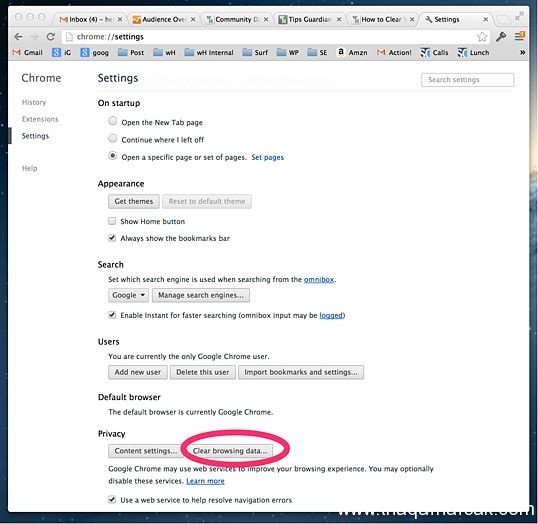Screen dimensions: 538x524
Task: Open the Action! bookmark
Action: [x=394, y=53]
